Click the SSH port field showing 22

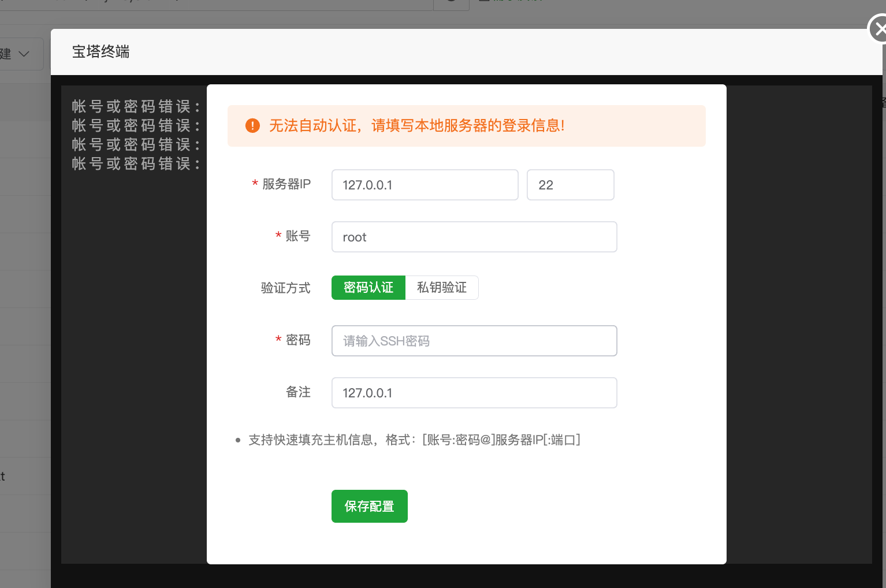pos(570,185)
